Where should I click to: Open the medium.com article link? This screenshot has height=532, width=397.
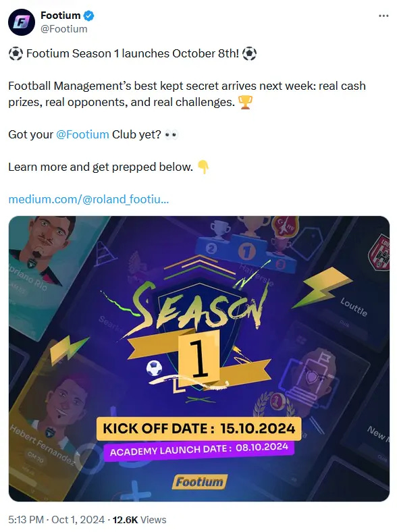(88, 199)
